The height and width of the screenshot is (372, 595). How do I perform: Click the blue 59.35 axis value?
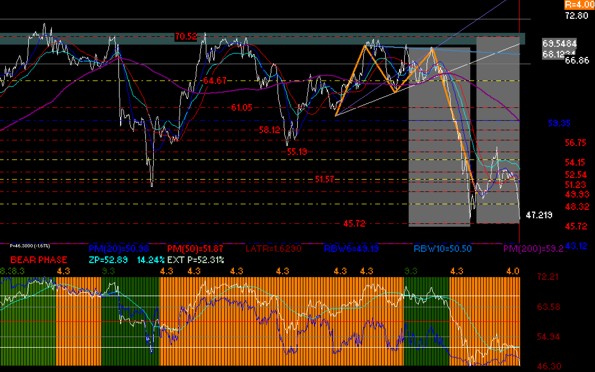(x=559, y=123)
